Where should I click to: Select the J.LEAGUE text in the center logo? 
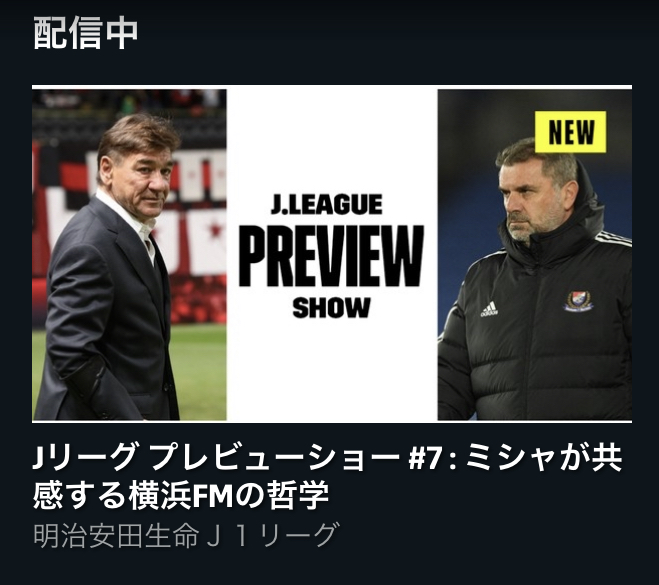click(x=327, y=204)
